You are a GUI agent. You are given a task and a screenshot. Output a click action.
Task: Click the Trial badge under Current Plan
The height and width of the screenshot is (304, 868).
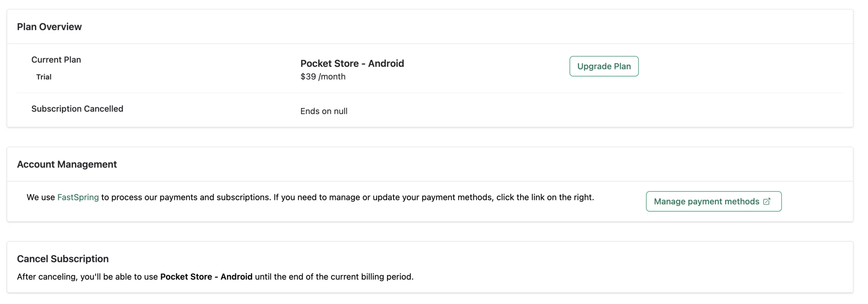tap(44, 77)
